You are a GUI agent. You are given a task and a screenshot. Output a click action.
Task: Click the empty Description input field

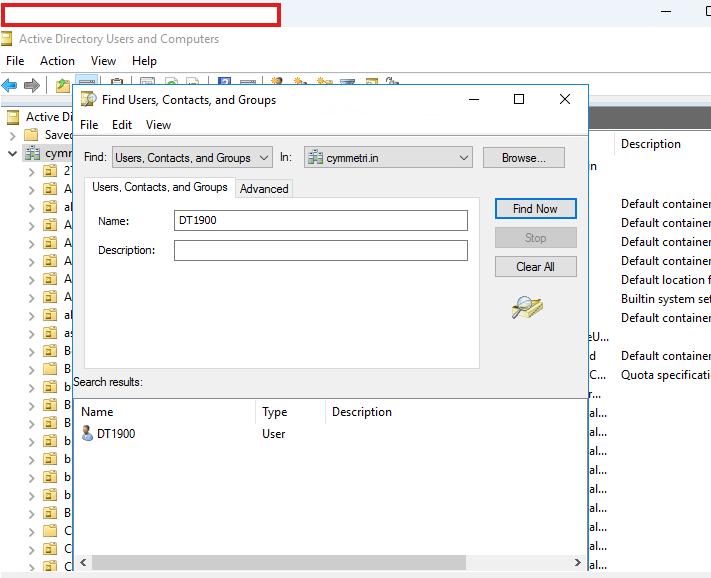click(x=321, y=250)
